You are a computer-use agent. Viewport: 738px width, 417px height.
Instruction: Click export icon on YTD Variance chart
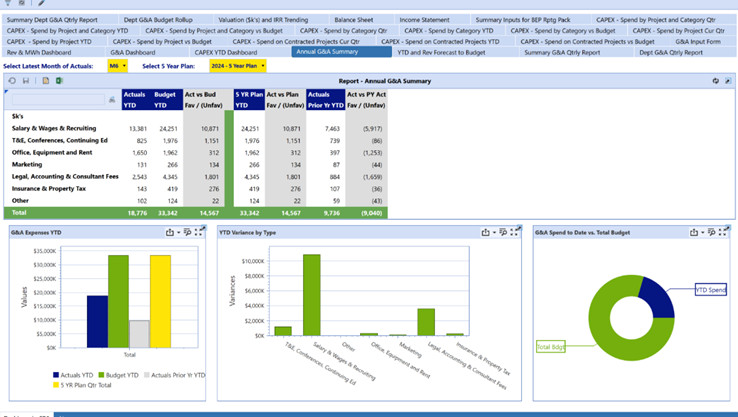click(x=484, y=232)
